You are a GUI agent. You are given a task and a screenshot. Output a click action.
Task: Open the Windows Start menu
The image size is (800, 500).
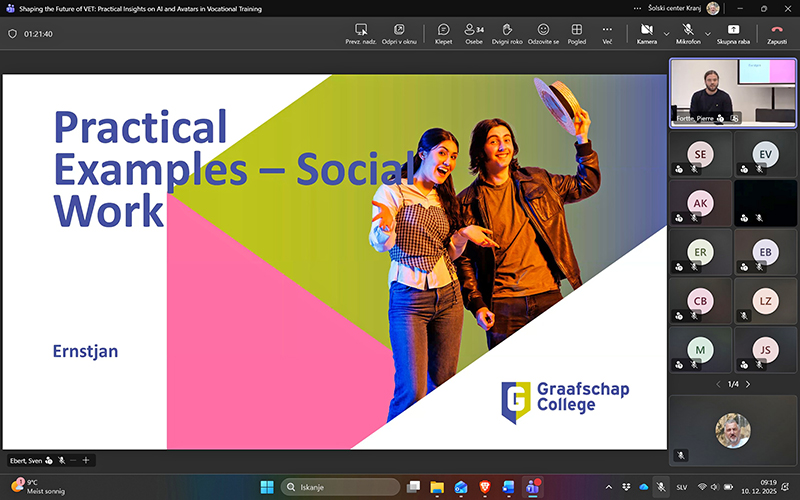[x=267, y=487]
